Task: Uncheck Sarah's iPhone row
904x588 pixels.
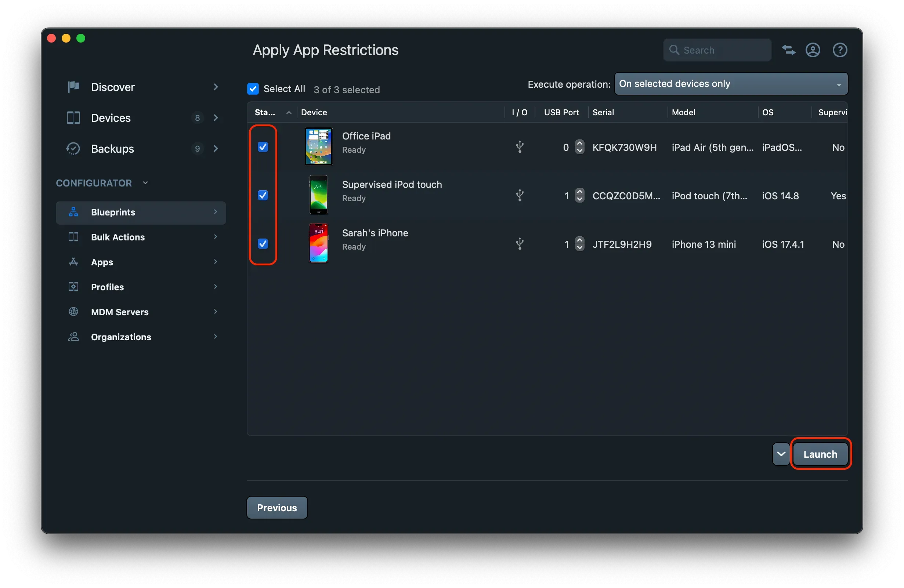Action: (x=263, y=244)
